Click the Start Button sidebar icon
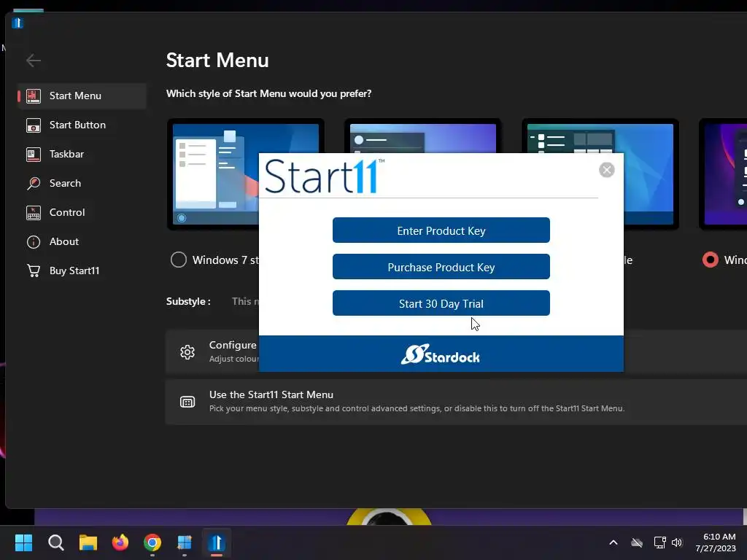This screenshot has width=747, height=560. [34, 125]
